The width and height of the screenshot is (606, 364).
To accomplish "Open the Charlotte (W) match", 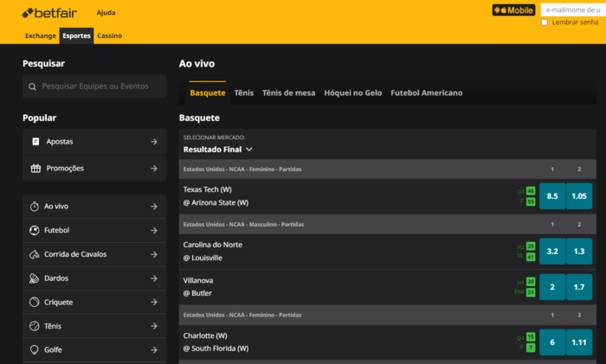I will [205, 335].
